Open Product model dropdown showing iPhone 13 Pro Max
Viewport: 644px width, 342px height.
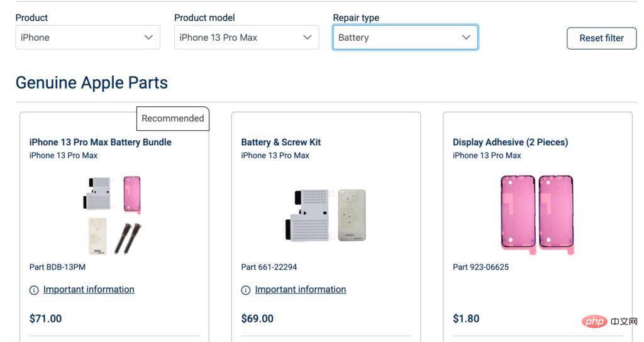[246, 38]
